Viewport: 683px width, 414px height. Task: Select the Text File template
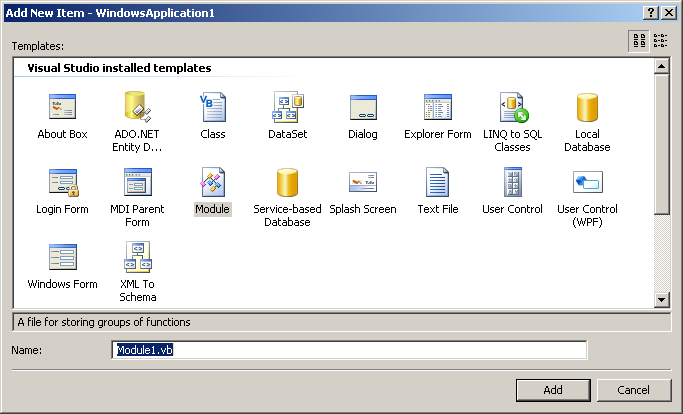(437, 183)
